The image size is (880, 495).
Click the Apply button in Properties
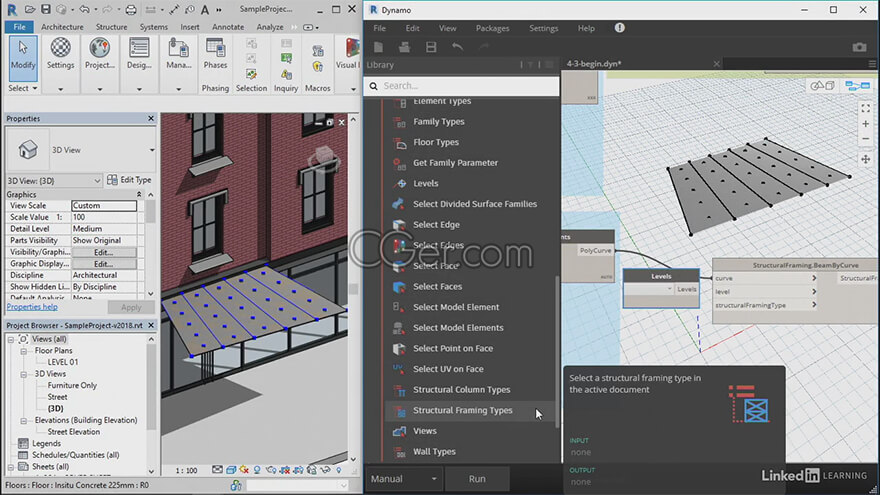tap(131, 308)
